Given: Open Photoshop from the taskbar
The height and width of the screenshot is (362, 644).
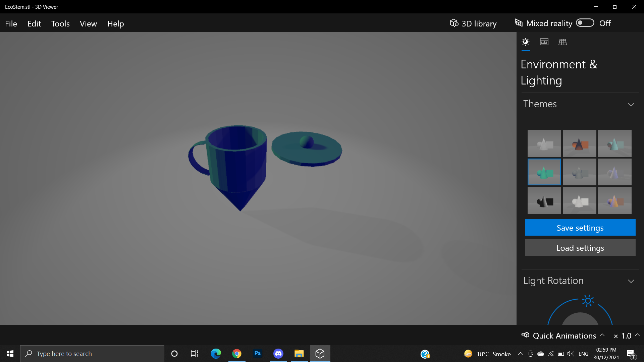Looking at the screenshot, I should pos(258,353).
